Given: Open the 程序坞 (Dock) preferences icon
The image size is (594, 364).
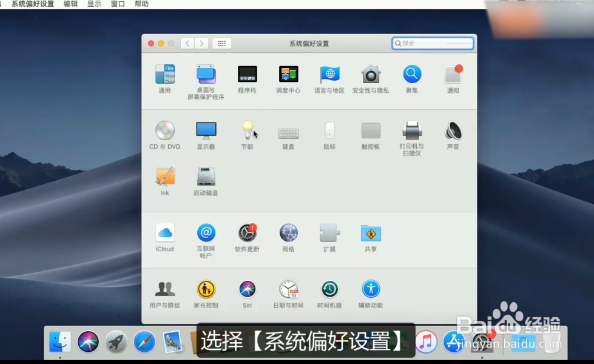Looking at the screenshot, I should coord(247,75).
